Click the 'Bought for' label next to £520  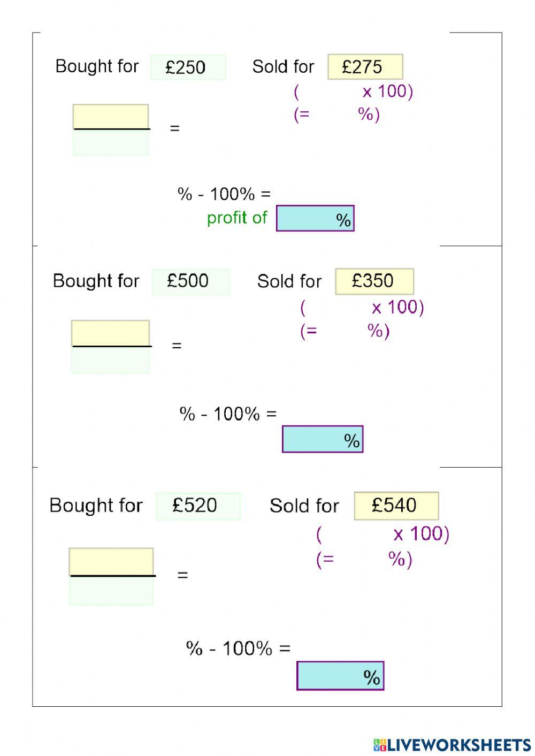tap(96, 506)
